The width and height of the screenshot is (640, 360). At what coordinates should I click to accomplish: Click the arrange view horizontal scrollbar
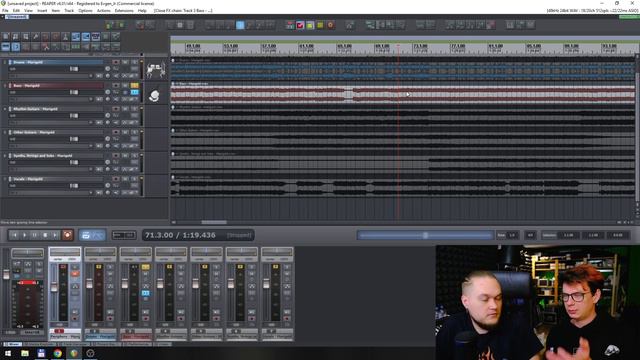(x=214, y=222)
